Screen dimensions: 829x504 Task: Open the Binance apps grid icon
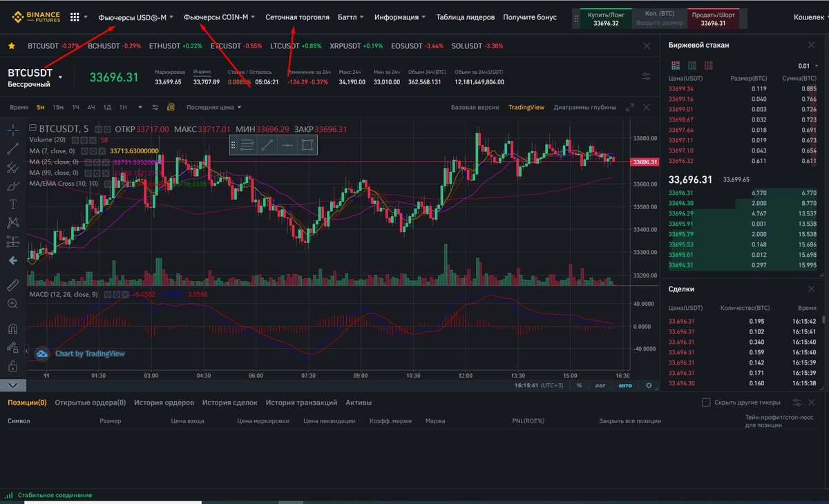[73, 16]
